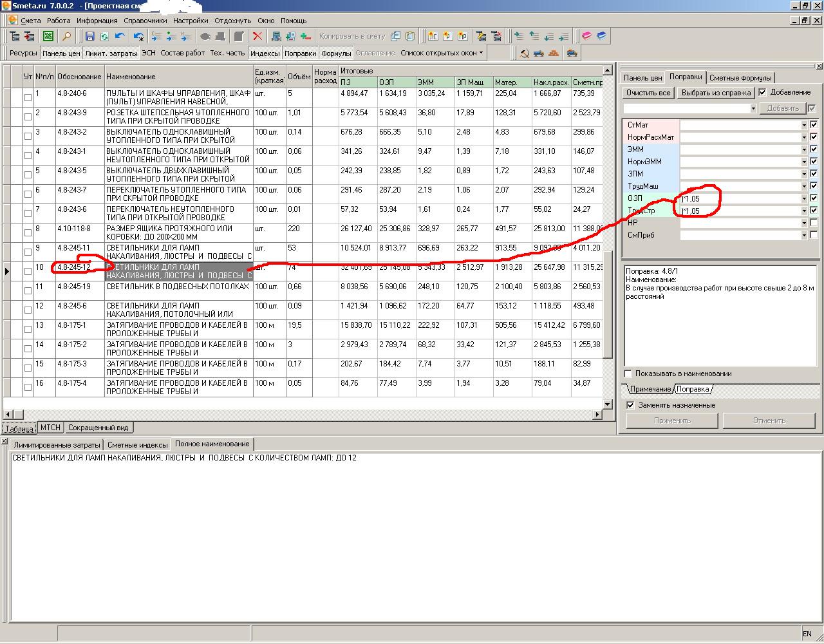
Task: Click the last truck icon in second toolbar
Action: pos(573,53)
